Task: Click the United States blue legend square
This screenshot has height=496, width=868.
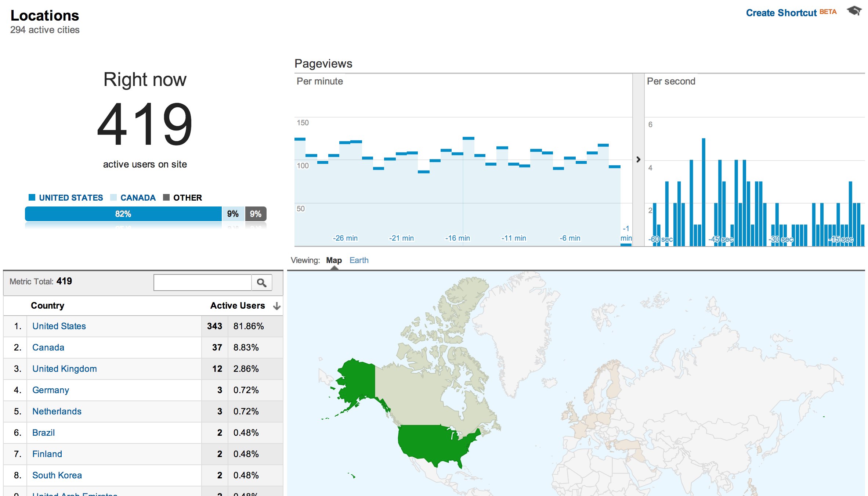Action: tap(32, 198)
